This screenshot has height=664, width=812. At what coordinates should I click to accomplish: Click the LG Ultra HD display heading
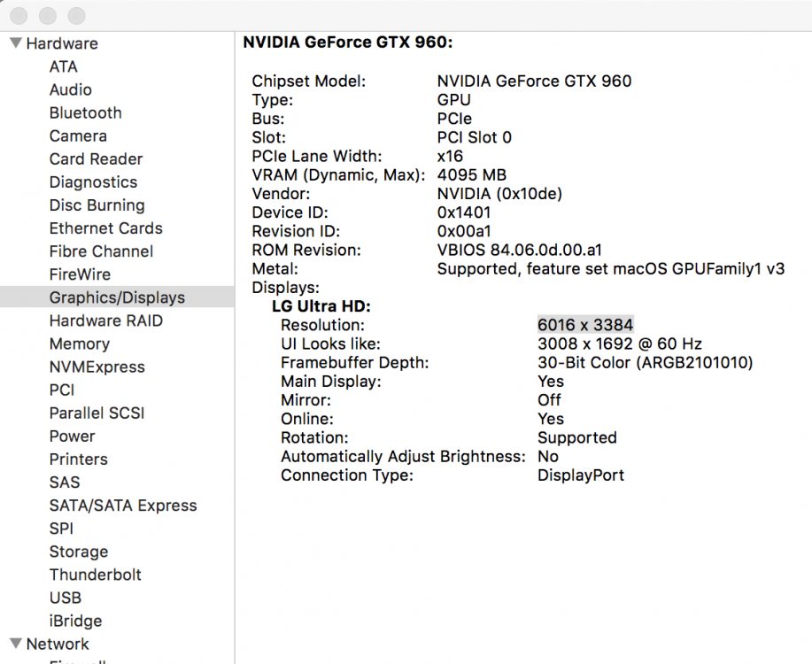tap(321, 306)
